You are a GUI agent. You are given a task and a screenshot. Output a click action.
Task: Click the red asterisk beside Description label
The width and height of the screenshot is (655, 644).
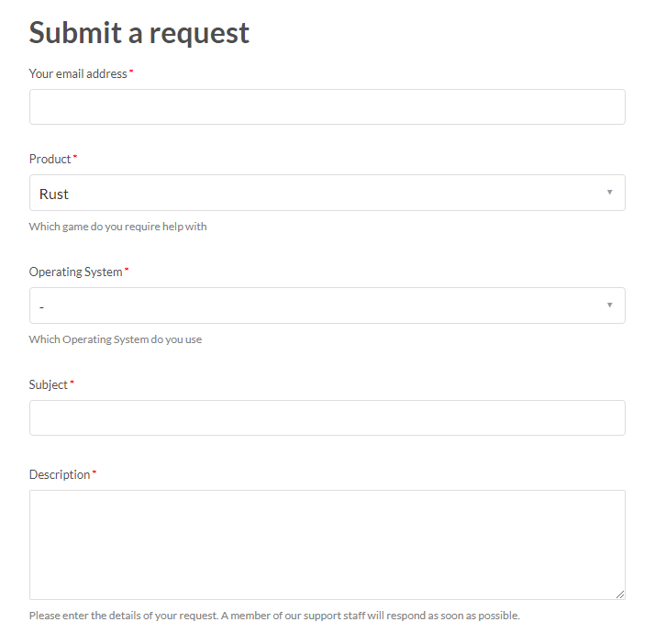pyautogui.click(x=94, y=472)
